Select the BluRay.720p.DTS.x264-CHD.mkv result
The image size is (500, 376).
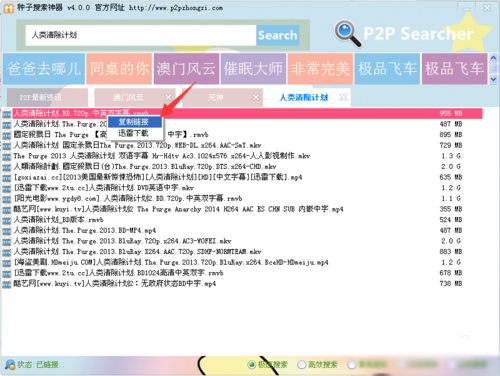[145, 166]
